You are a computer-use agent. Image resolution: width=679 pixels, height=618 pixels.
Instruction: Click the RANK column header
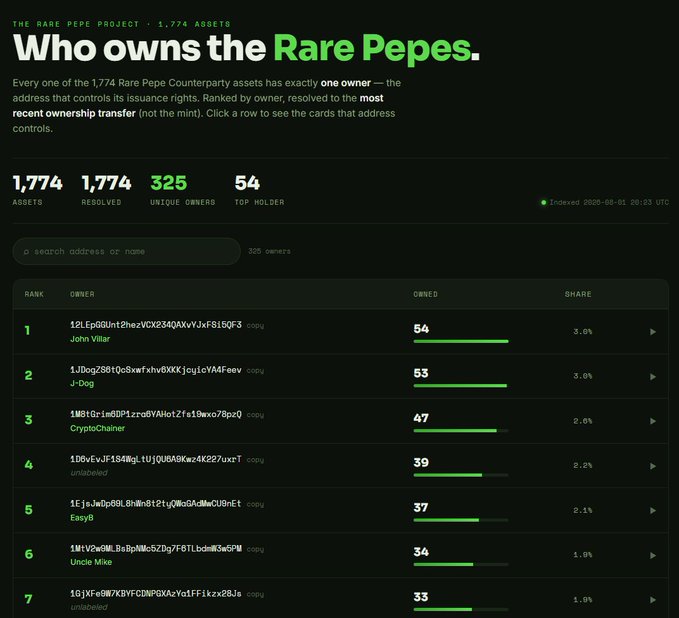coord(34,294)
